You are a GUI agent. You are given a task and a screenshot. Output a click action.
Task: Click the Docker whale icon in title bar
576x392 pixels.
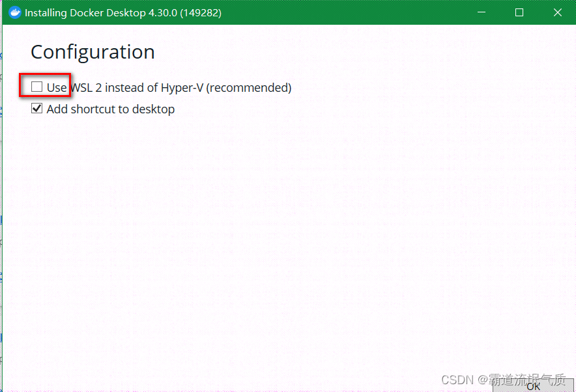point(15,12)
